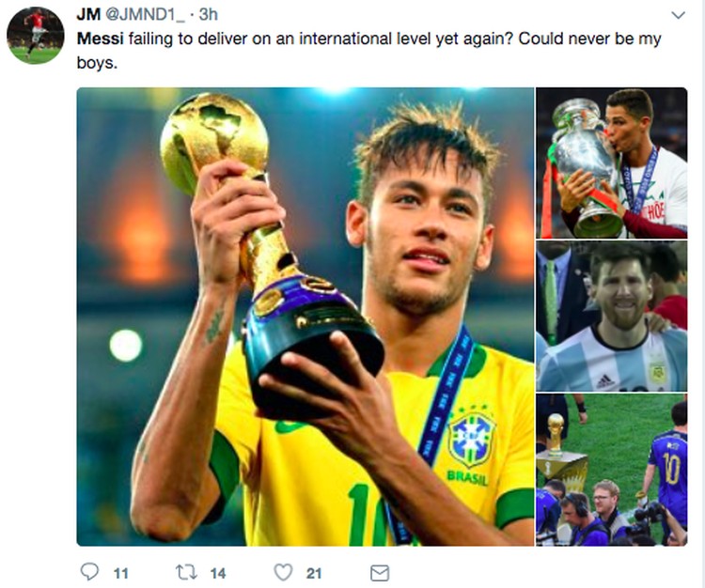The height and width of the screenshot is (588, 705).
Task: Open JM's profile avatar picture
Action: click(x=36, y=36)
